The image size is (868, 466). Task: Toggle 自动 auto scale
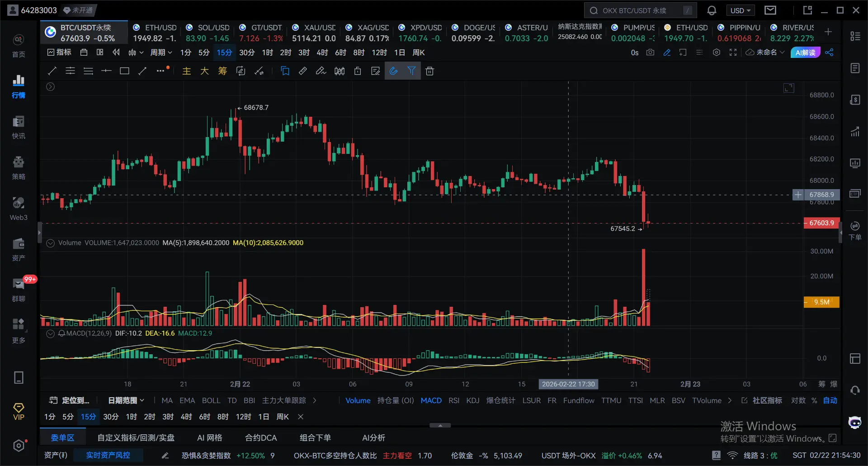[x=830, y=400]
